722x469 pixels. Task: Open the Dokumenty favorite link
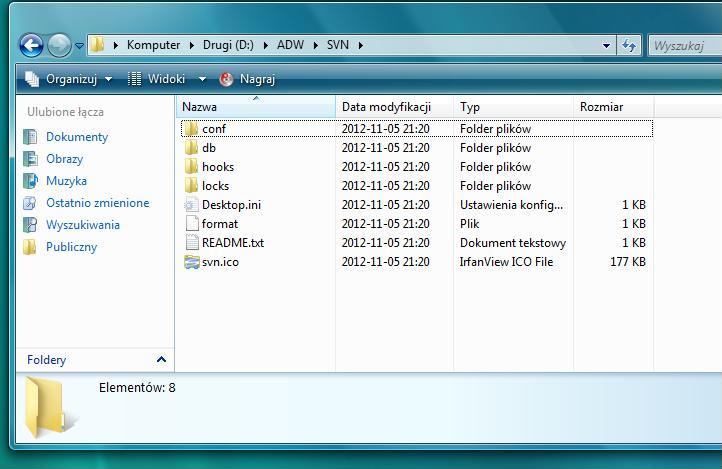pyautogui.click(x=76, y=137)
